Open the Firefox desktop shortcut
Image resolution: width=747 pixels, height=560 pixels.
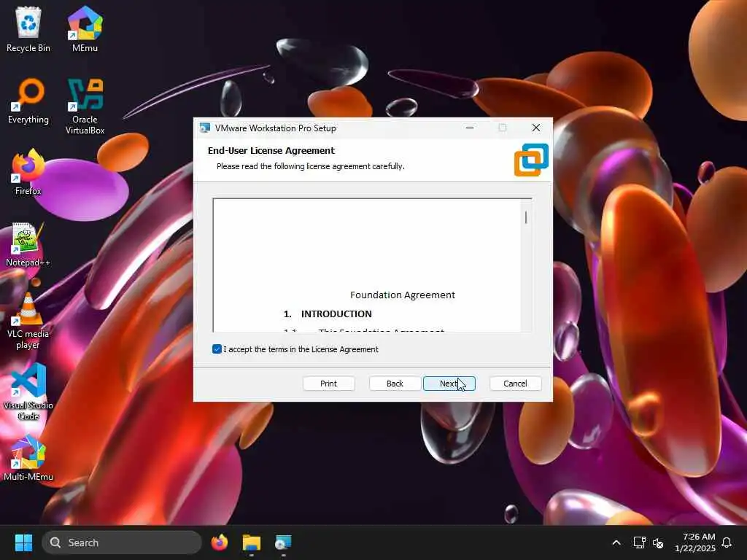(x=28, y=172)
